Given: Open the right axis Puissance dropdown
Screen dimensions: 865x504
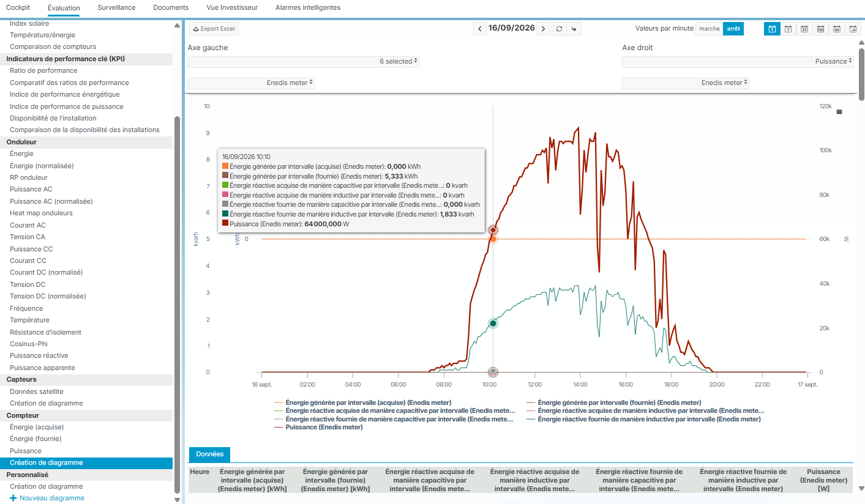Looking at the screenshot, I should pos(738,62).
